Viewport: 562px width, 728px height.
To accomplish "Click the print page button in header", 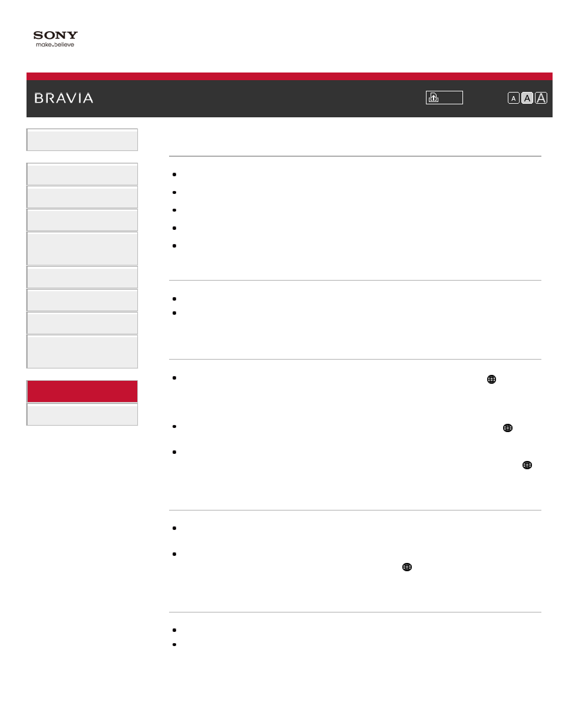I will (444, 97).
